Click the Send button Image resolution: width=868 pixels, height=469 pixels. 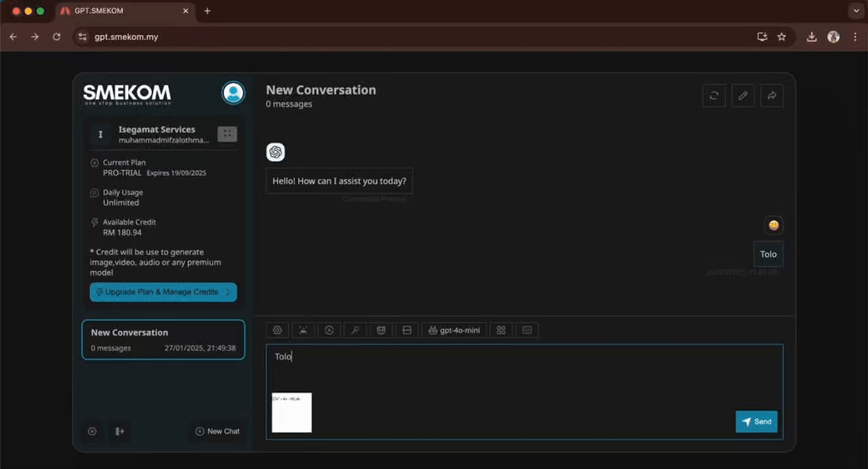pyautogui.click(x=756, y=422)
